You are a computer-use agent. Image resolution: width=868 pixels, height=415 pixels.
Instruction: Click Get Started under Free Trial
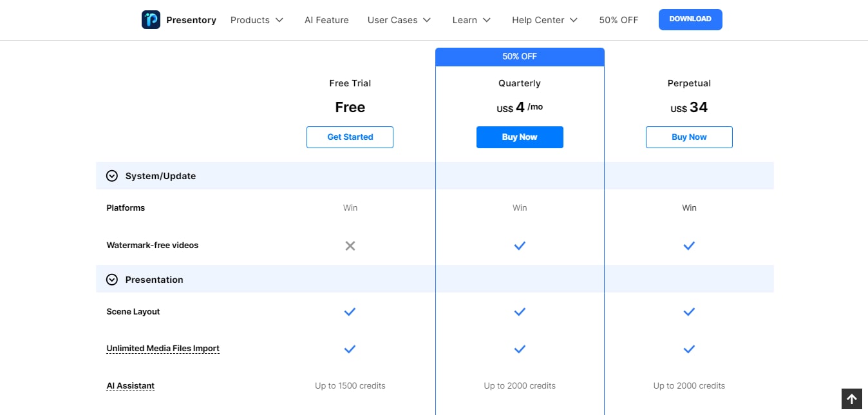coord(350,137)
